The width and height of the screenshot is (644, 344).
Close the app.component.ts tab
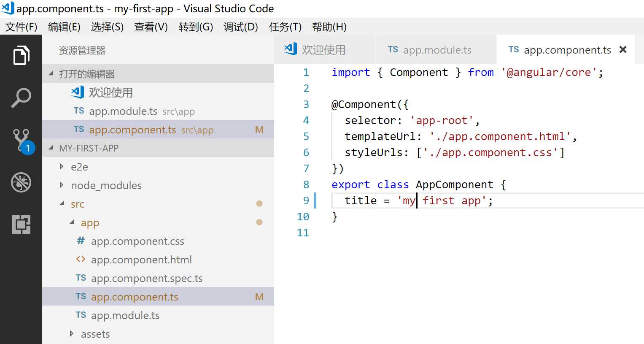623,49
